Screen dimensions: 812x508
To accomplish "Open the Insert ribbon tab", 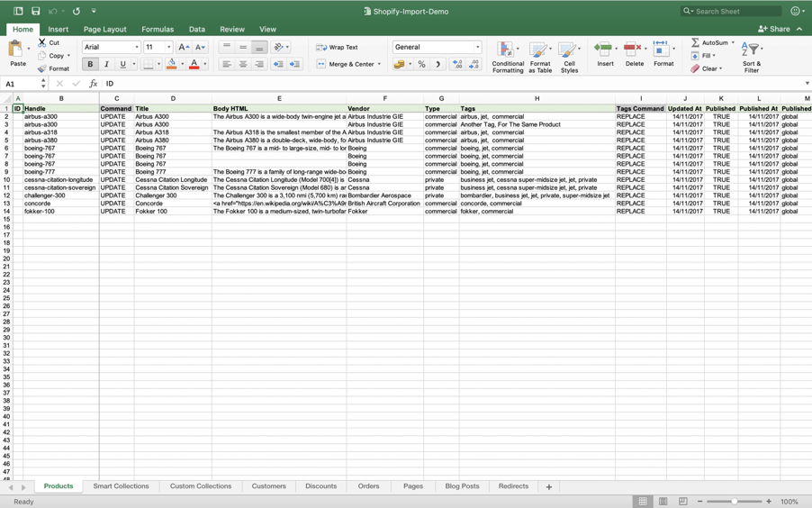I will pyautogui.click(x=58, y=30).
